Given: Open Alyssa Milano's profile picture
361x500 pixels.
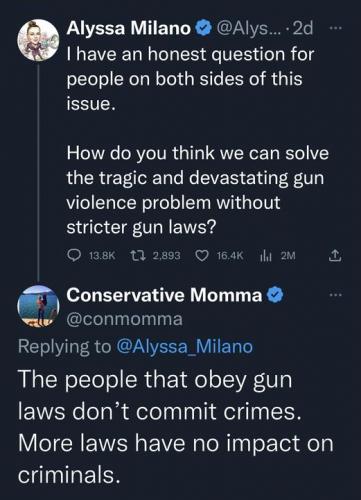Looking at the screenshot, I should (38, 40).
